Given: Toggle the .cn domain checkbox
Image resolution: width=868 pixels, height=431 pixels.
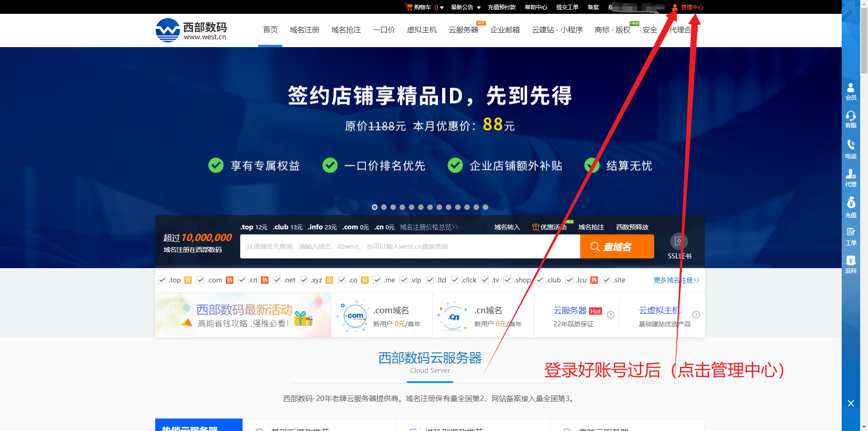Looking at the screenshot, I should point(242,280).
